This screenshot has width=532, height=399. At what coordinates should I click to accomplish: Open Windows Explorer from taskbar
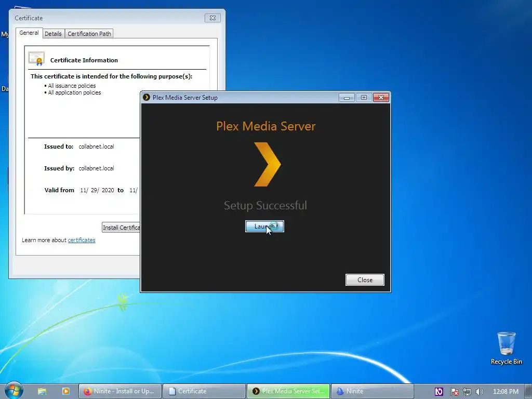pos(42,391)
